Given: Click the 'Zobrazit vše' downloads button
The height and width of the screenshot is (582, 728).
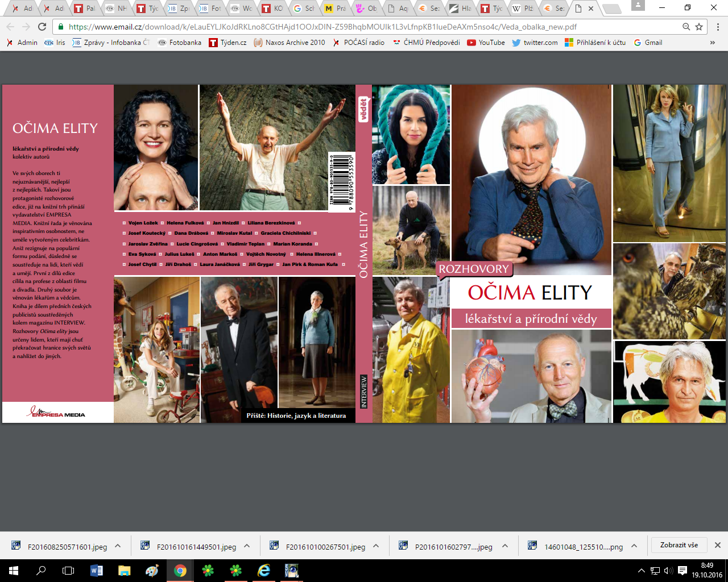Looking at the screenshot, I should click(679, 545).
